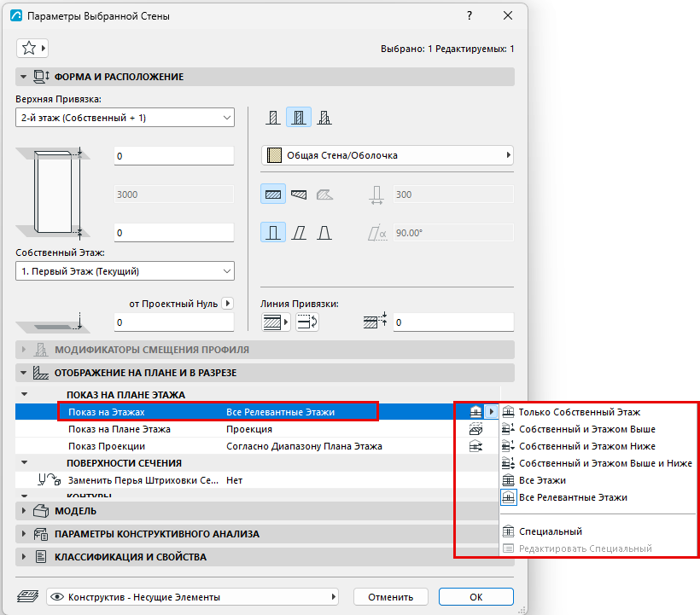
Task: Collapse ПОВЕРХНОСТИ СЕЧЕНИЯ group
Action: click(x=25, y=463)
